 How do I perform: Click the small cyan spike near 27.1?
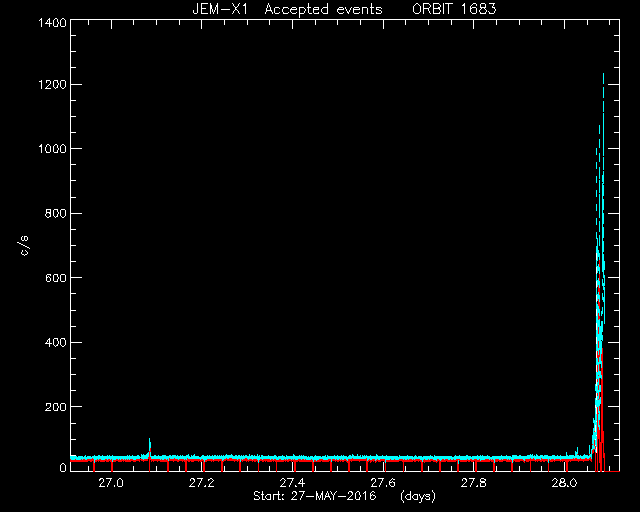[x=149, y=447]
